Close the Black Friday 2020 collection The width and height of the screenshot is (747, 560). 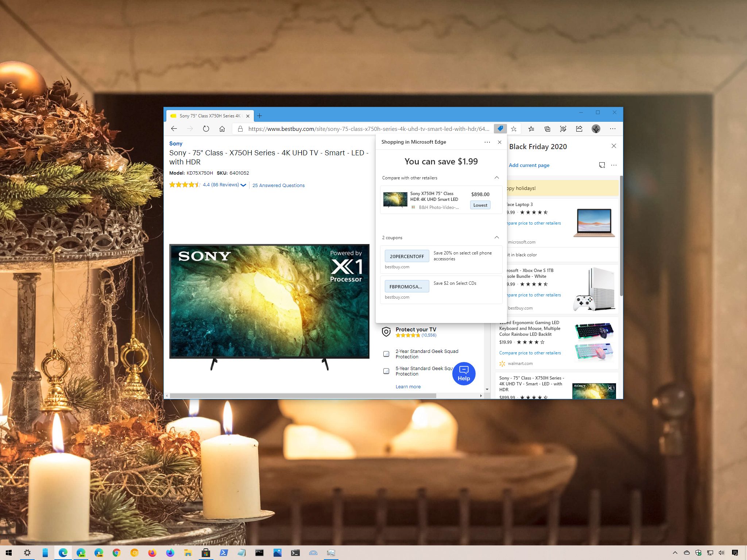coord(614,146)
